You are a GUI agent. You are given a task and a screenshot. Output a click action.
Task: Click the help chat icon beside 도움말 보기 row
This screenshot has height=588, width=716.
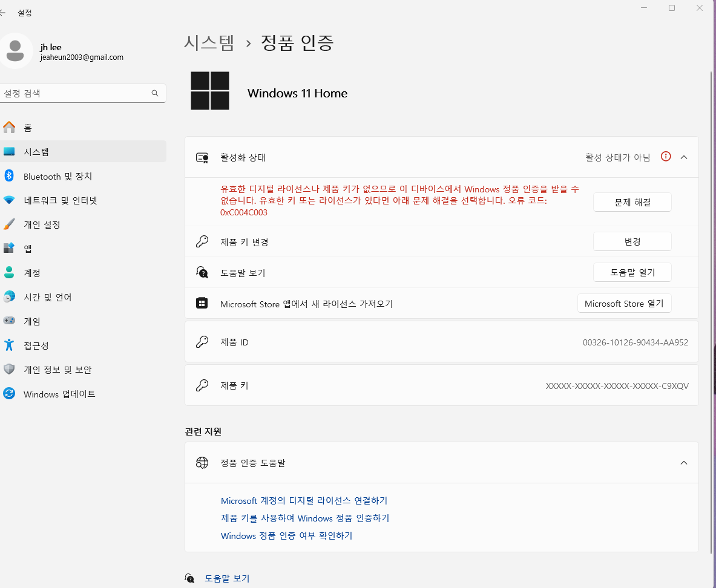202,273
